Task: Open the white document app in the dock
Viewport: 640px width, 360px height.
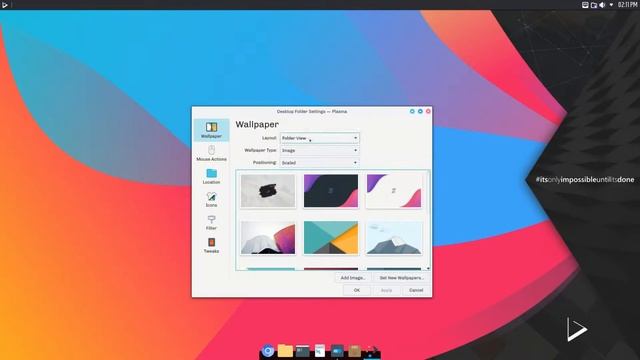Action: (x=320, y=351)
